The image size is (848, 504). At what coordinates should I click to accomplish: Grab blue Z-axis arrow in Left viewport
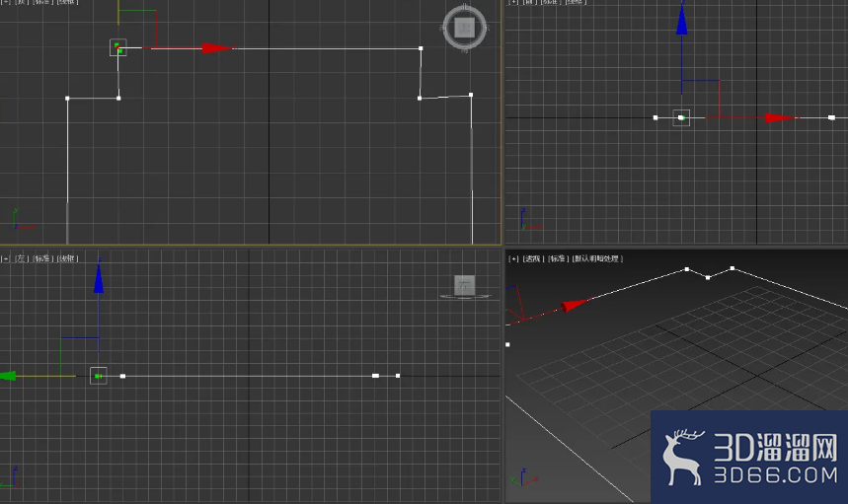point(99,279)
